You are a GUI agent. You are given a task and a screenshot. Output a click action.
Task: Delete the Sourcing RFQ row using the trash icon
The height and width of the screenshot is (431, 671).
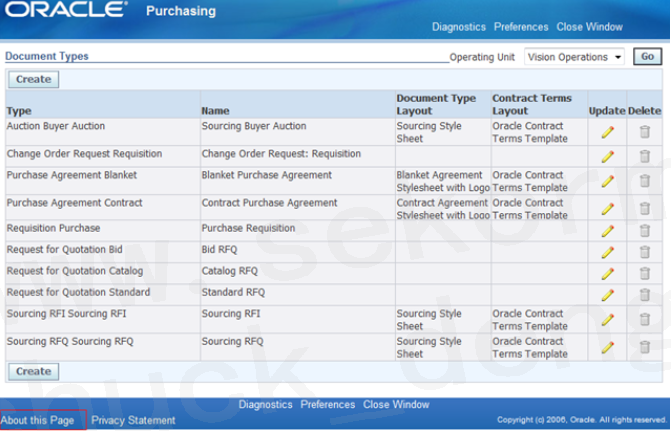[645, 347]
